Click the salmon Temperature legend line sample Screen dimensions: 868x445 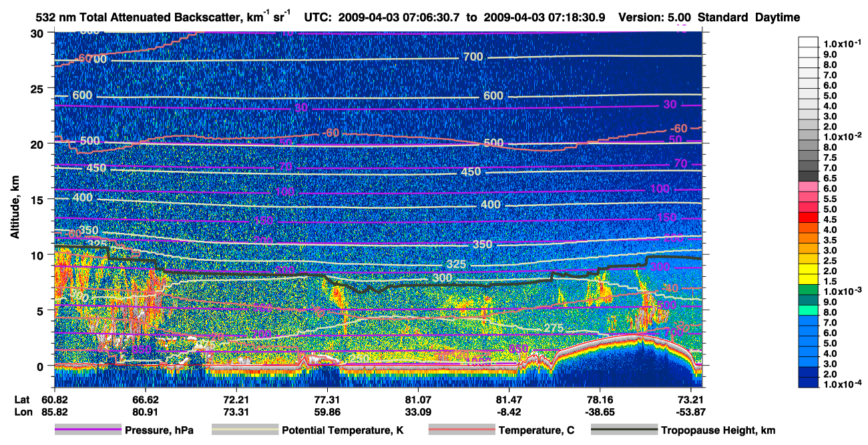point(461,430)
